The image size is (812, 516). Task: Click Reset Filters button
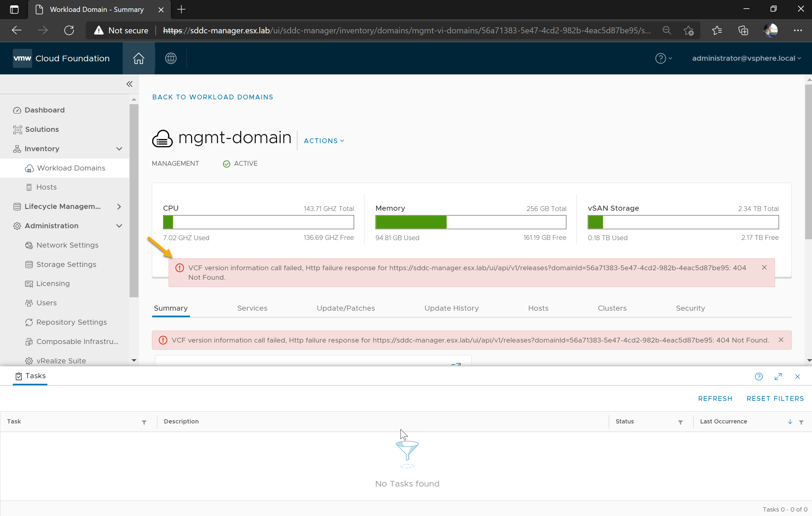[775, 399]
